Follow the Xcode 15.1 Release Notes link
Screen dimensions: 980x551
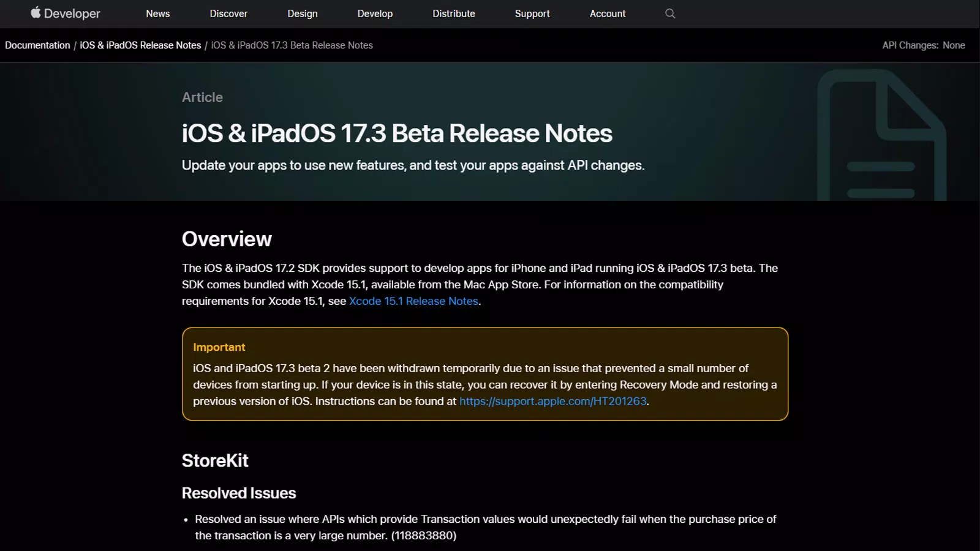click(413, 301)
